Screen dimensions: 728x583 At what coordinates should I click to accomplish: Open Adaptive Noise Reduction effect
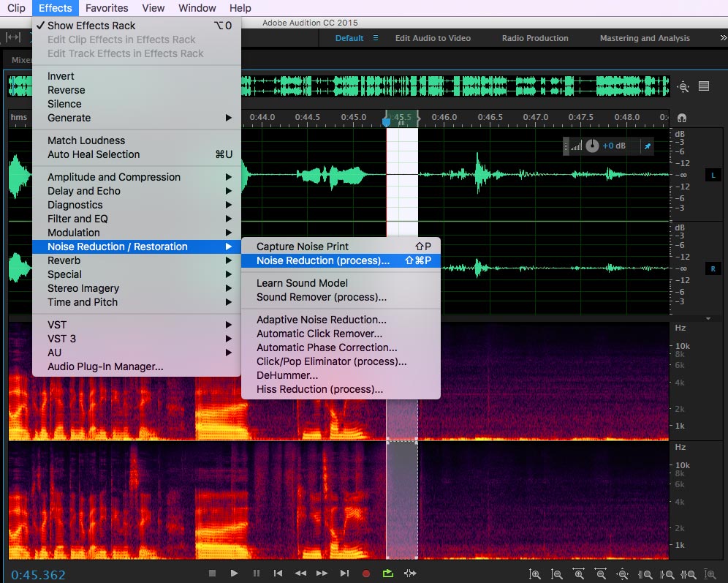[x=322, y=320]
